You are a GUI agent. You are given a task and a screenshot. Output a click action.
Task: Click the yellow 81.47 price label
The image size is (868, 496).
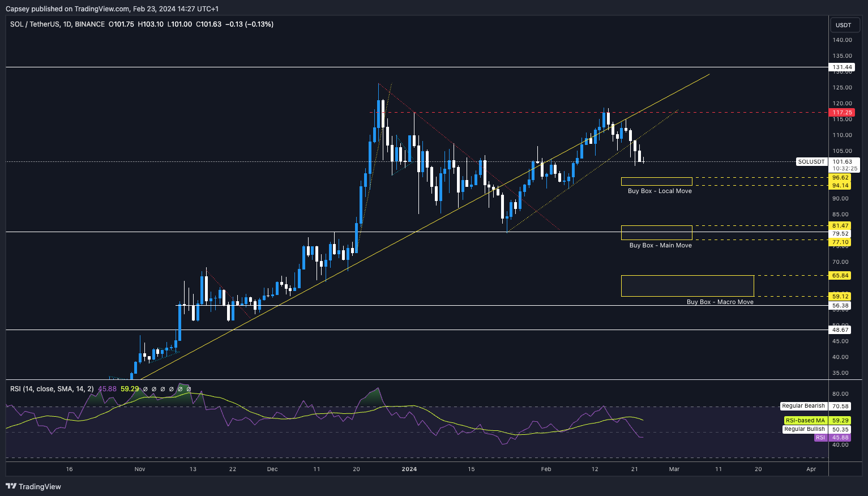point(840,226)
